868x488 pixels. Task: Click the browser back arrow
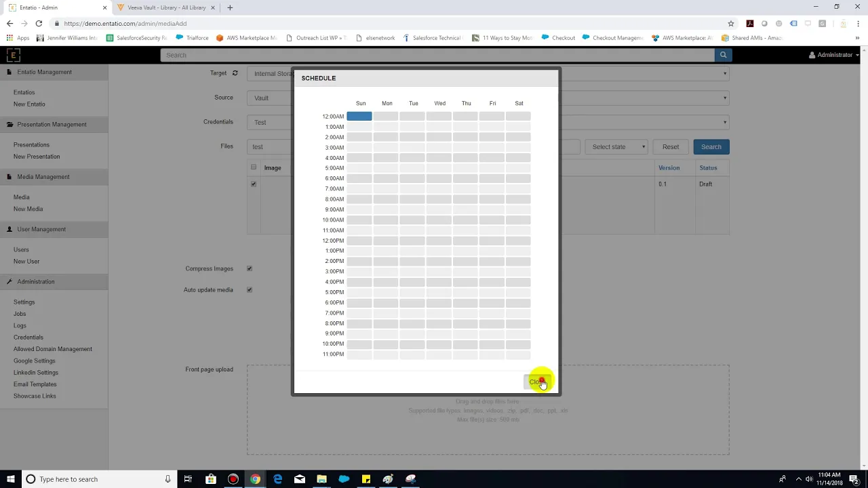[x=9, y=23]
